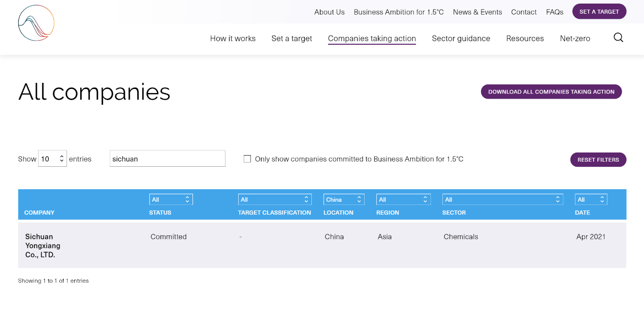
Task: Click the Science Based Targets logo
Action: [36, 23]
